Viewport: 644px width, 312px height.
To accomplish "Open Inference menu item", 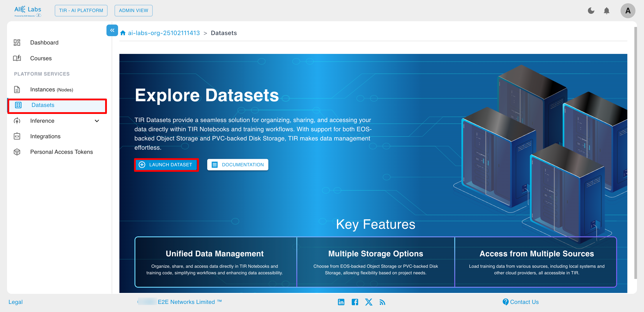I will (x=42, y=121).
